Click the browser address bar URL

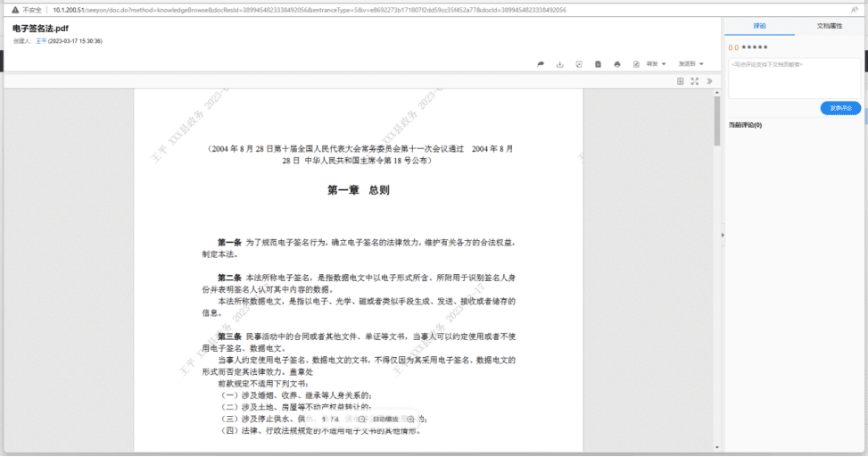[310, 10]
